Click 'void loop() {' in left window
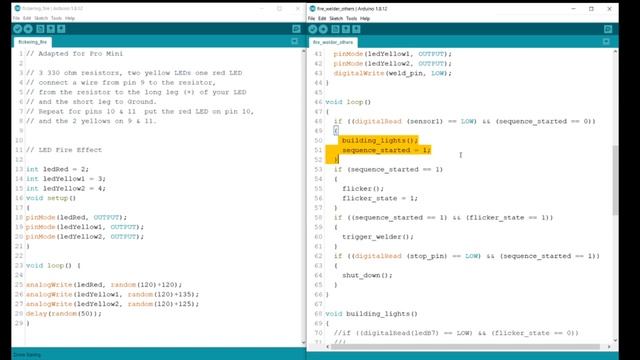 point(53,265)
